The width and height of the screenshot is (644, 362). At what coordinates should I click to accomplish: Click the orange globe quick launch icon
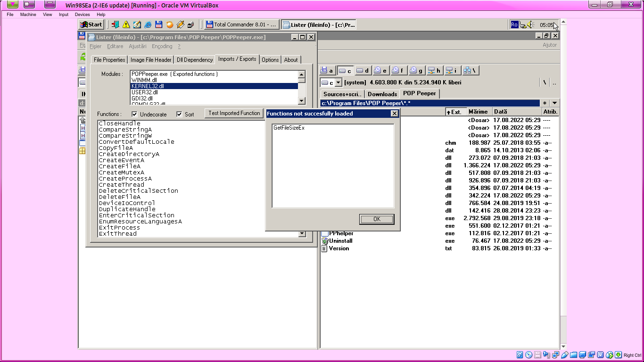[170, 25]
